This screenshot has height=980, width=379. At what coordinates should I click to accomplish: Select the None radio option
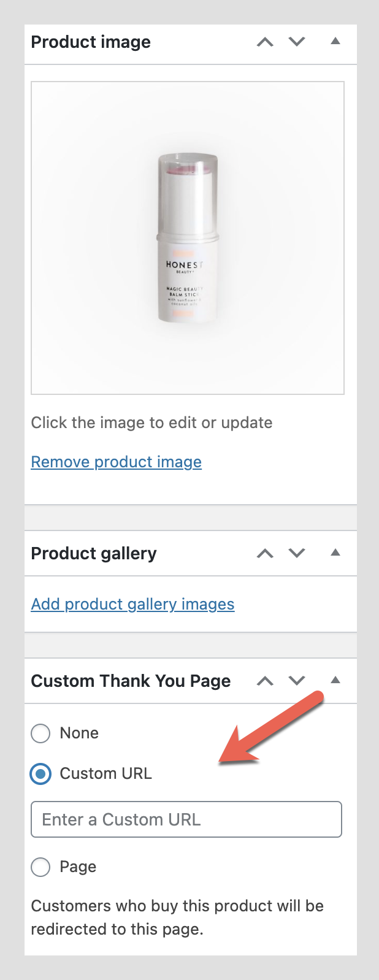click(x=40, y=733)
